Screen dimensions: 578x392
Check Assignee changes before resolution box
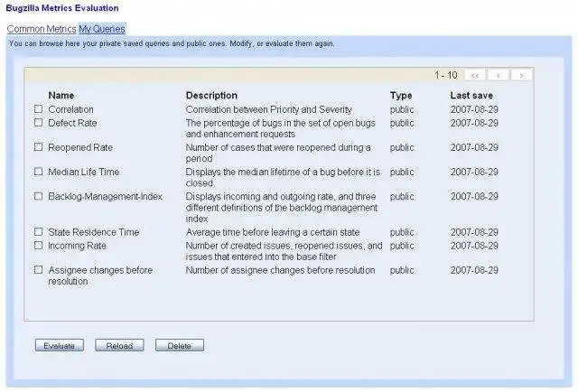coord(39,269)
